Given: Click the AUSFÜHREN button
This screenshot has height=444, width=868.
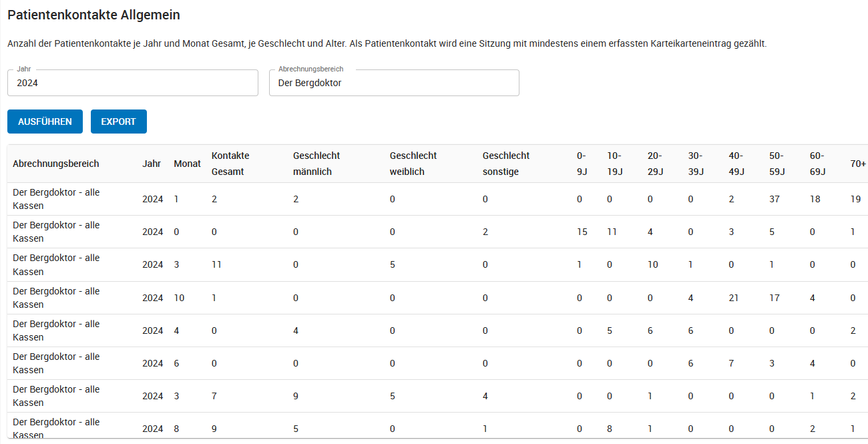Looking at the screenshot, I should tap(45, 122).
